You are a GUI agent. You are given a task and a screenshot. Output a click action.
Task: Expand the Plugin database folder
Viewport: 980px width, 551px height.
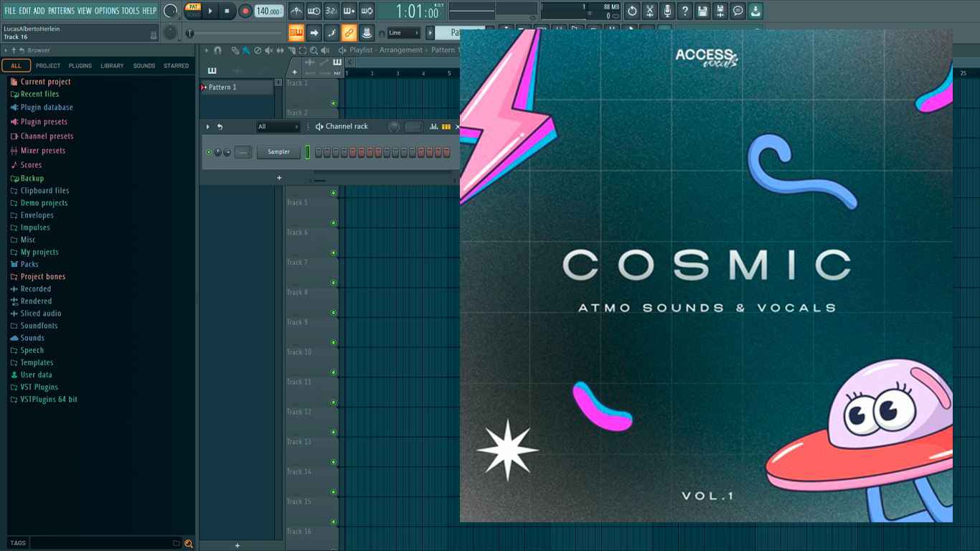pyautogui.click(x=47, y=107)
